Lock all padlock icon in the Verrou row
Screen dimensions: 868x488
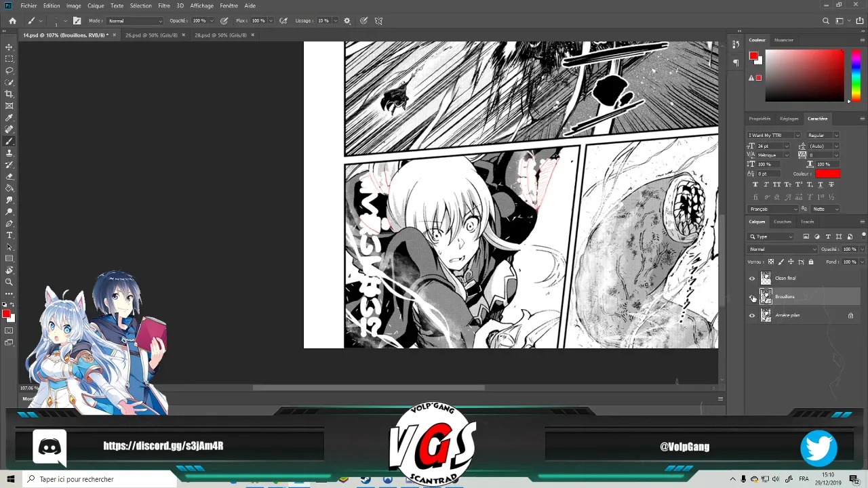point(810,262)
